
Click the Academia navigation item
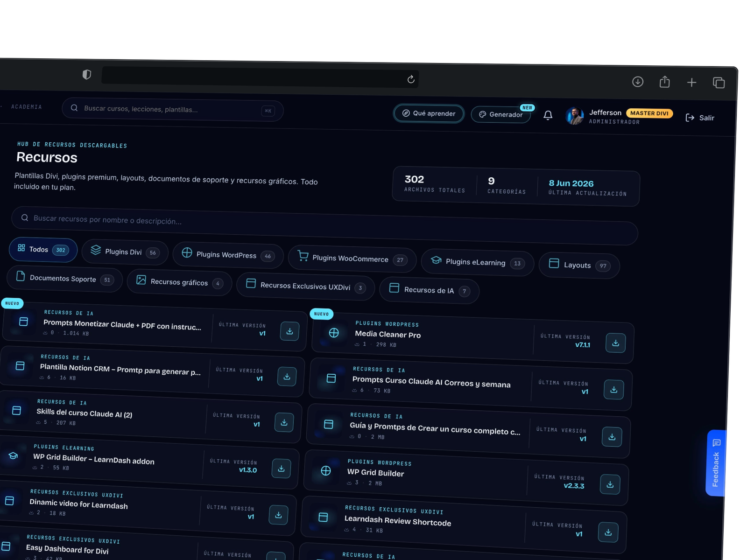pos(27,107)
